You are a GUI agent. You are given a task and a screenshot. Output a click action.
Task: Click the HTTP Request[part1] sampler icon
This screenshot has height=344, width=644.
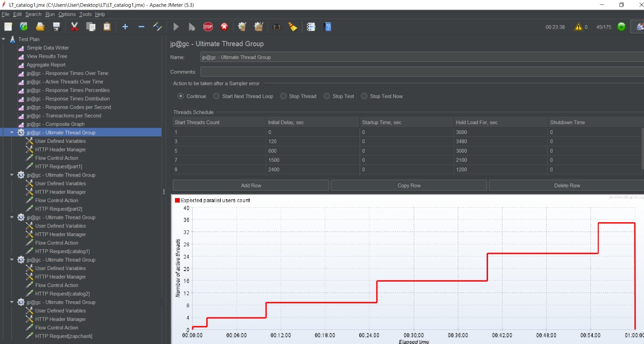tap(30, 166)
